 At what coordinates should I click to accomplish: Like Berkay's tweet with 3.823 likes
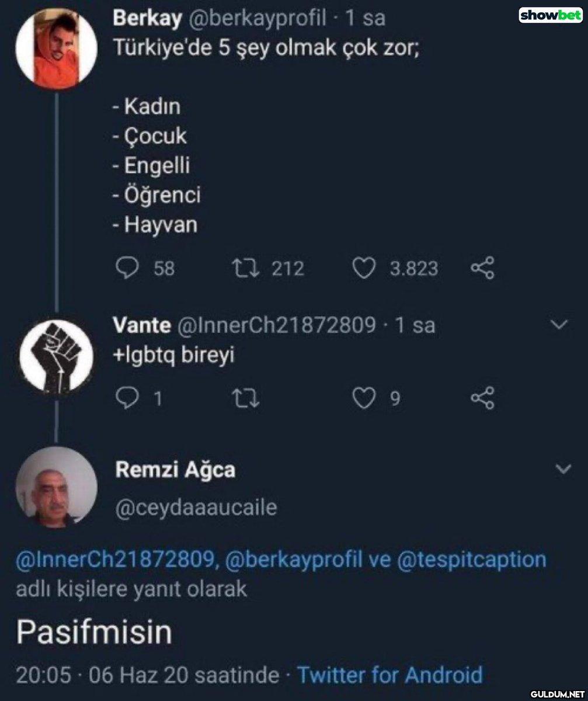point(364,268)
